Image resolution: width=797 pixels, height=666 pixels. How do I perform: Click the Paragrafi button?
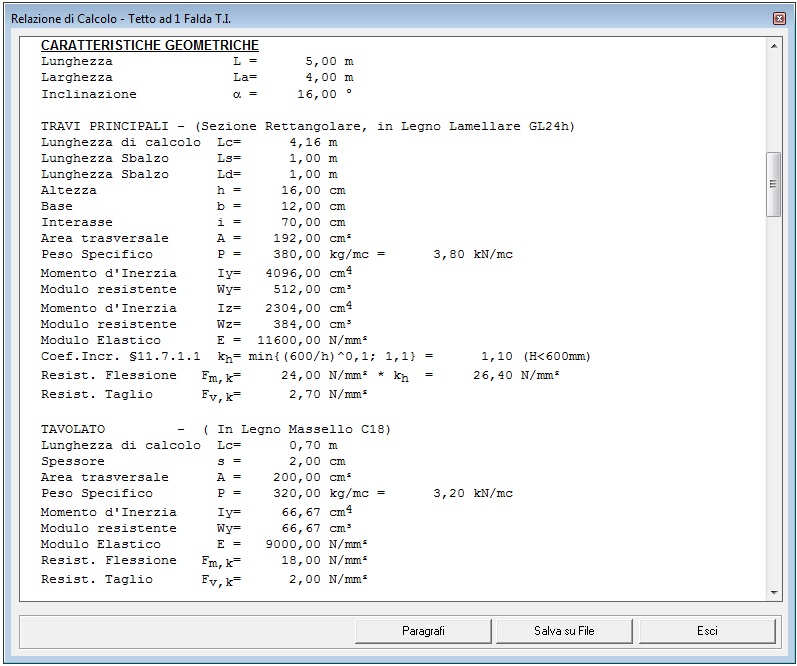click(x=423, y=631)
